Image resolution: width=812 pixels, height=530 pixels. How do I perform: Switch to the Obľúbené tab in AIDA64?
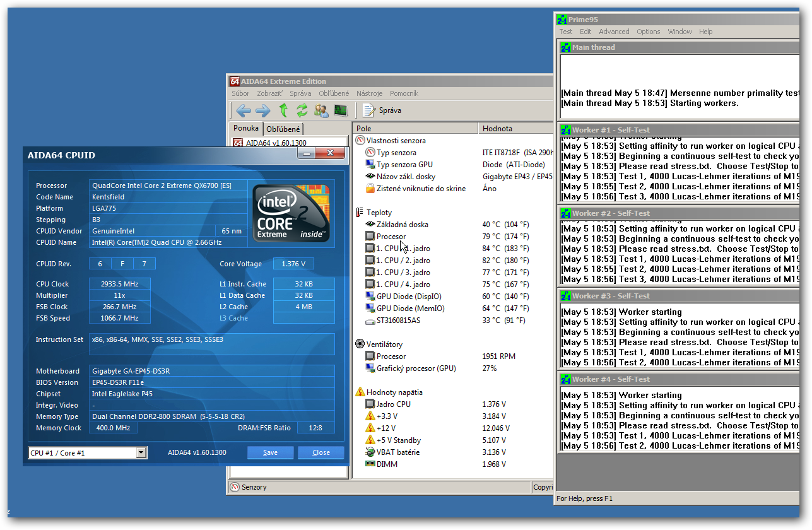click(283, 129)
